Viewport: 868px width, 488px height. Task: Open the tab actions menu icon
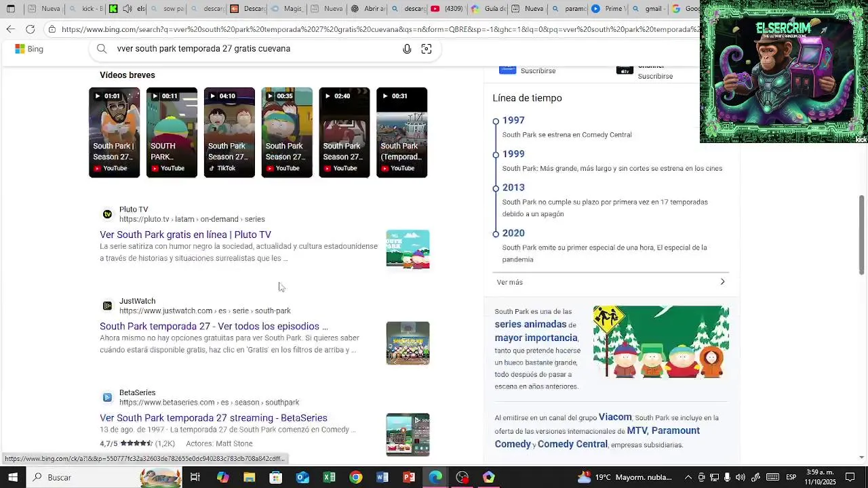(x=11, y=9)
